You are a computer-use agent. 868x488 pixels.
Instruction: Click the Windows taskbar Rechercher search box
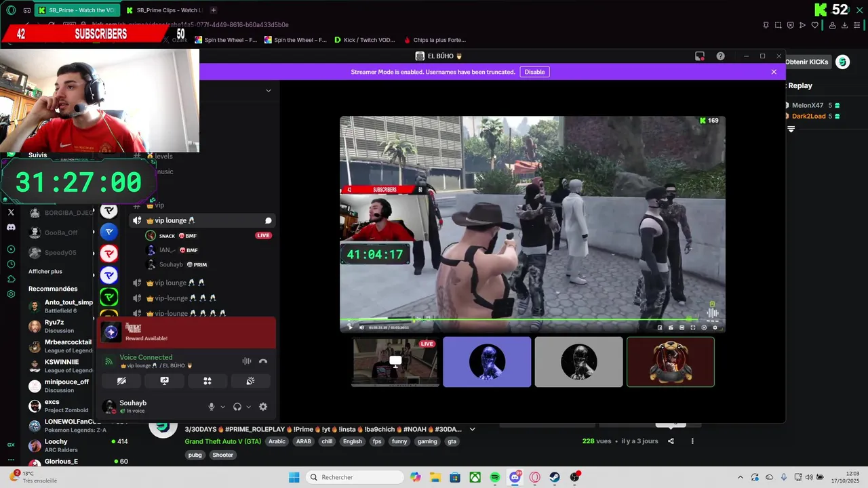tap(355, 477)
